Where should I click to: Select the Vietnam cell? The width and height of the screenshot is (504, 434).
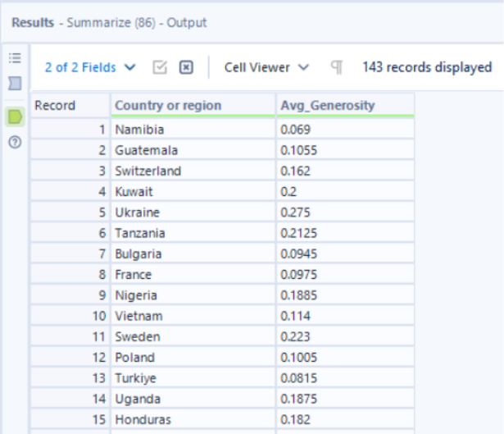(x=193, y=316)
